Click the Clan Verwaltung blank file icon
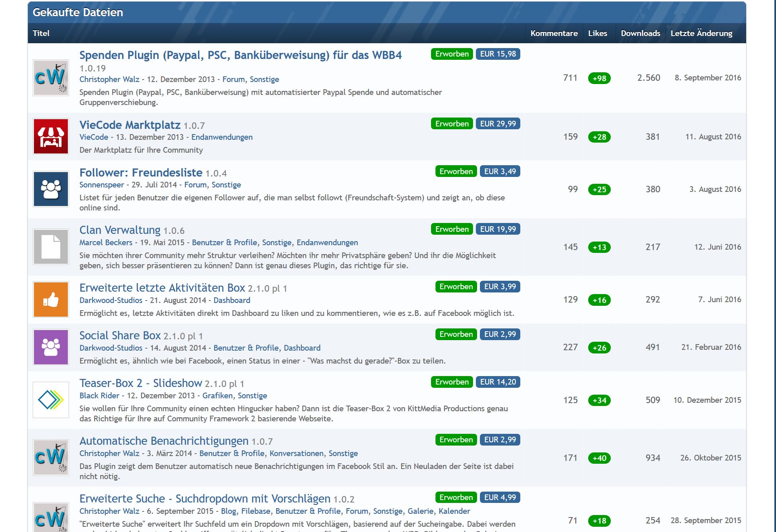The width and height of the screenshot is (776, 532). [51, 247]
